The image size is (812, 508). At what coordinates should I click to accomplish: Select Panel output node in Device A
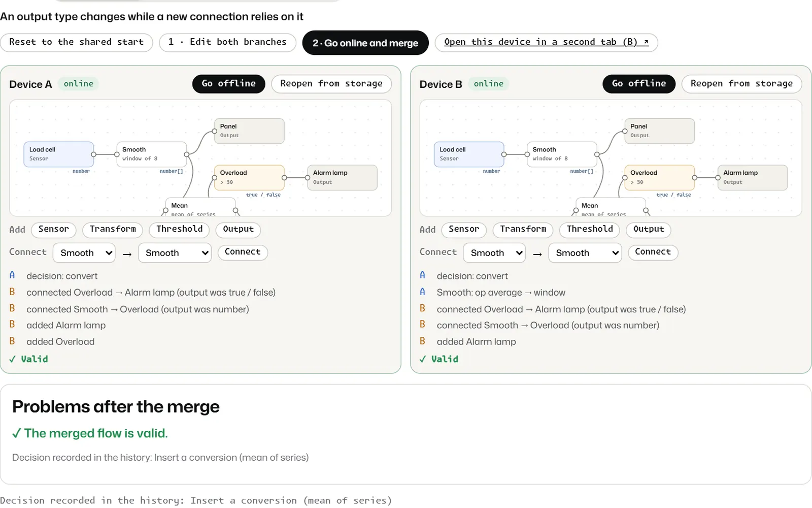[x=249, y=131]
